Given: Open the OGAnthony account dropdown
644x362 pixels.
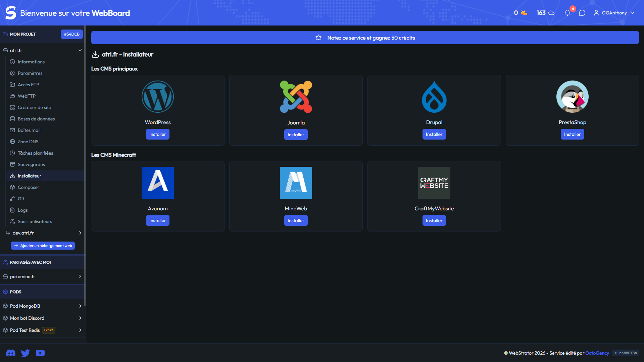Looking at the screenshot, I should click(614, 13).
